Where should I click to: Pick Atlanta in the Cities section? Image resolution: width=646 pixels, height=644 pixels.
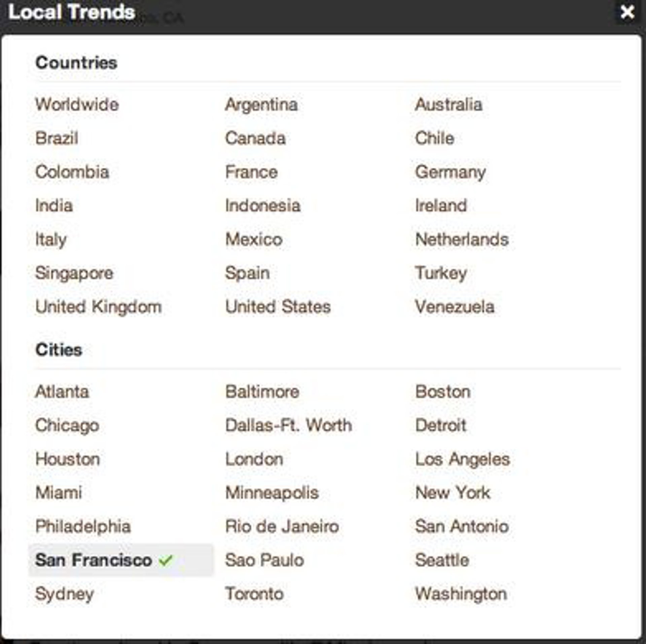62,392
